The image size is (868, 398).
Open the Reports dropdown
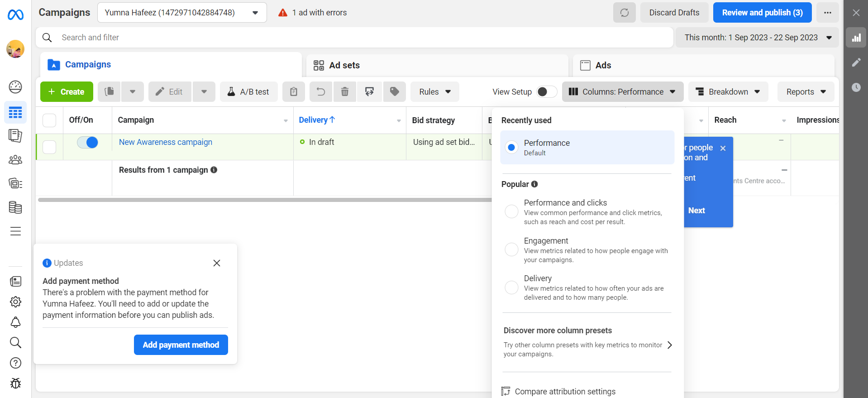click(806, 92)
